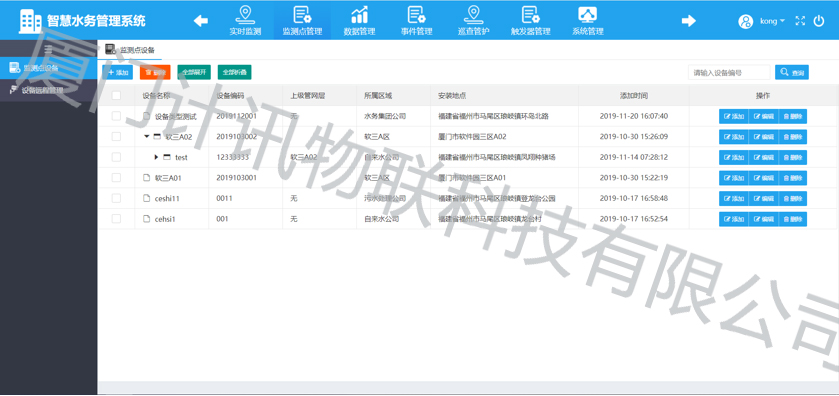Focus the 请输入设备编号 search field
This screenshot has height=396, width=839.
point(729,72)
